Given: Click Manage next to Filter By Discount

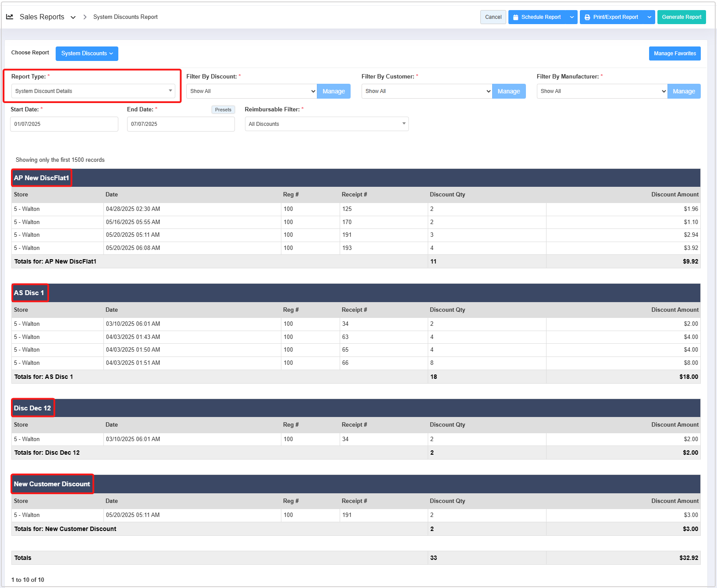Looking at the screenshot, I should click(x=334, y=91).
